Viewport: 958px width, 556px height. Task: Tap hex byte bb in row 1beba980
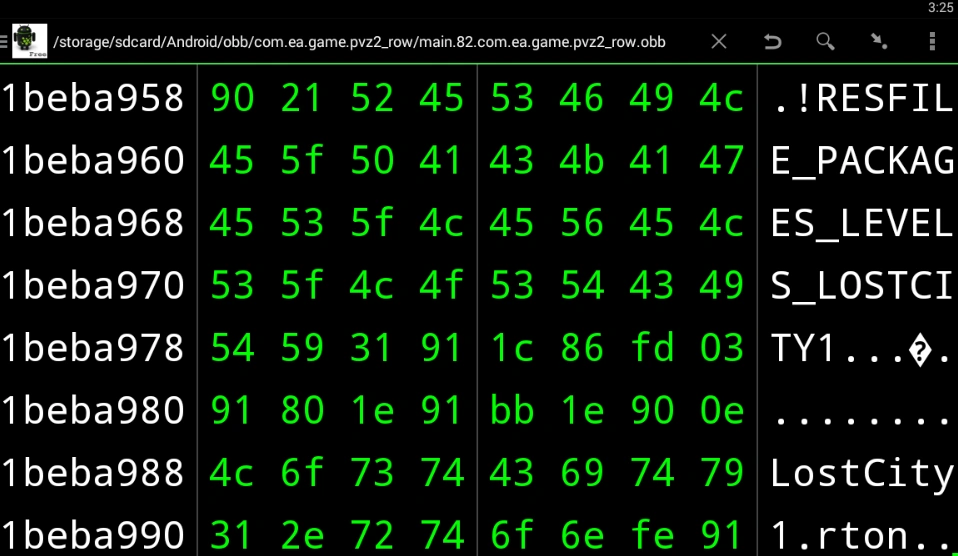512,410
